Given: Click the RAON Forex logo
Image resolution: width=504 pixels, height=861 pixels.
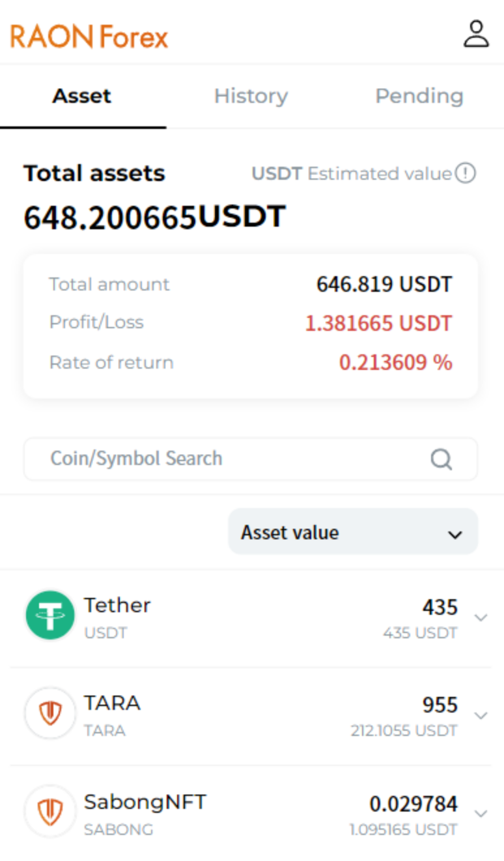Looking at the screenshot, I should click(x=89, y=36).
